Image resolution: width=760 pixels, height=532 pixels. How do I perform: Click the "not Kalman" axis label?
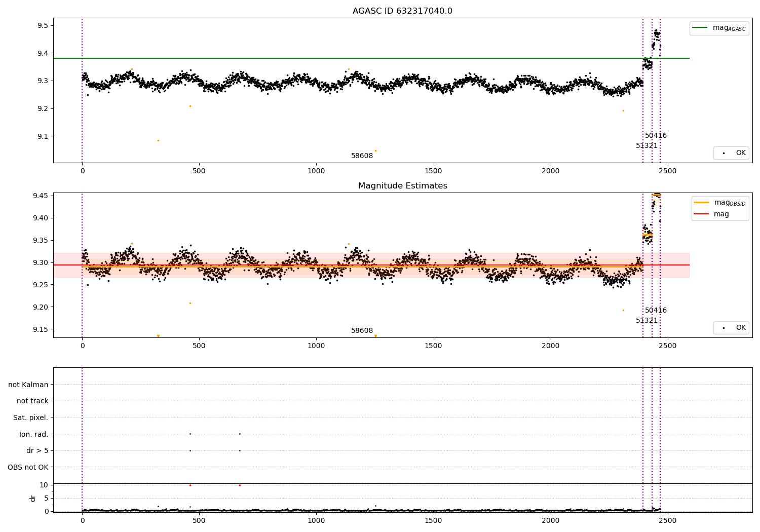click(x=28, y=385)
